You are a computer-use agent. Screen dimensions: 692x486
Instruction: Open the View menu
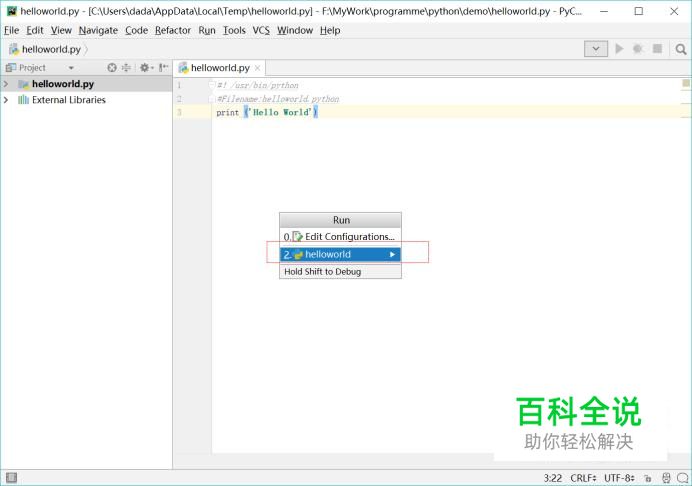pos(61,30)
